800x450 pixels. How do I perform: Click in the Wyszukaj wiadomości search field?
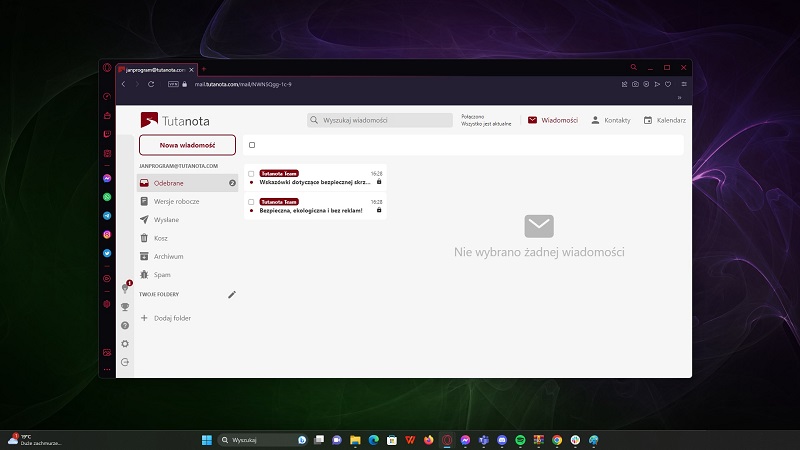click(380, 120)
